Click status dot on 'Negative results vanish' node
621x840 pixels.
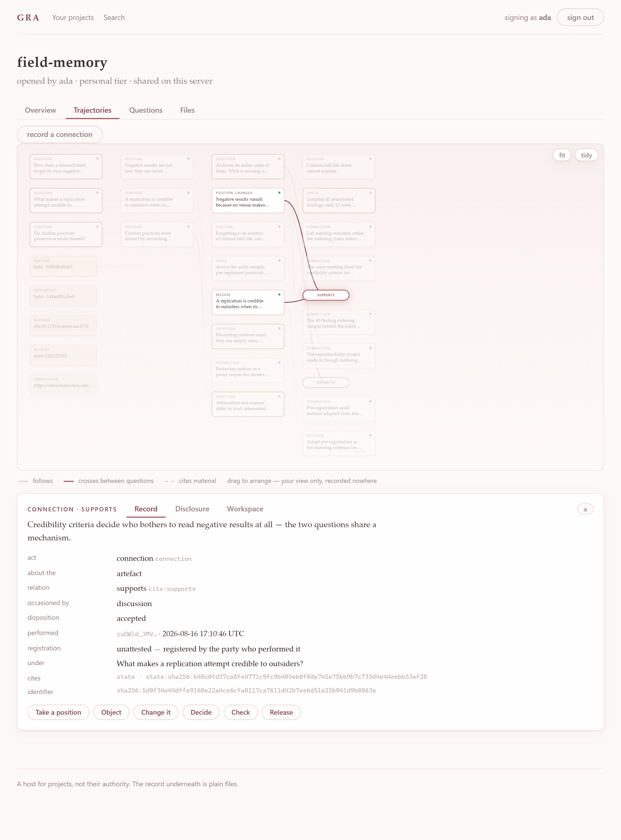coord(279,192)
